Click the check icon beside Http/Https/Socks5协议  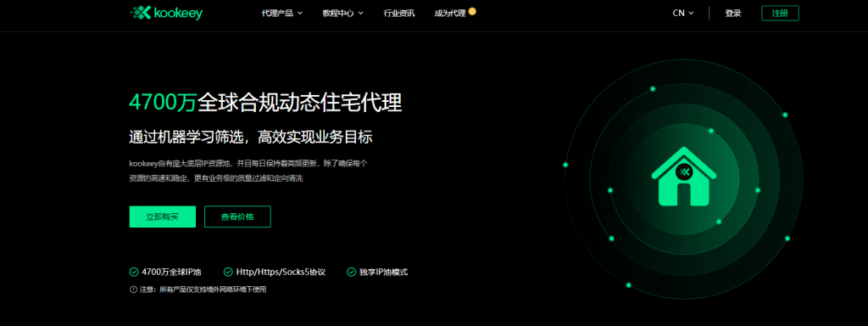227,273
